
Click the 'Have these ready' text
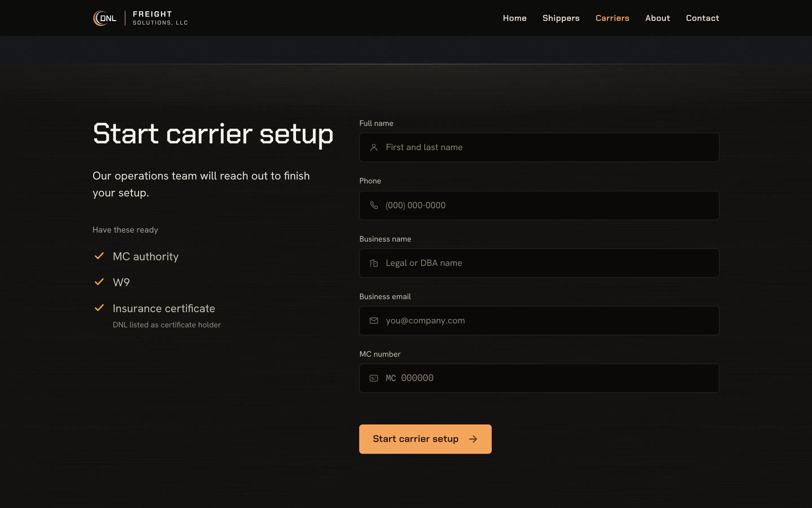pyautogui.click(x=125, y=230)
